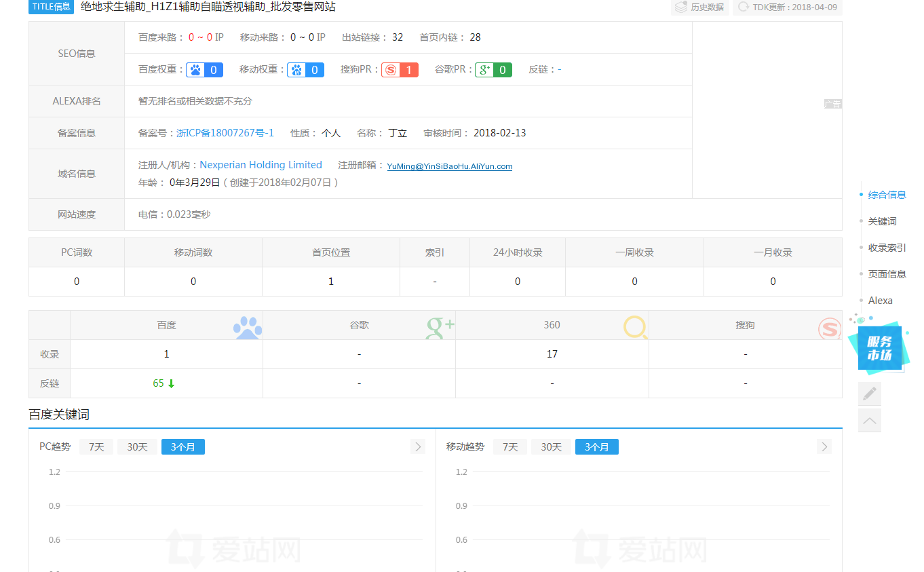This screenshot has height=572, width=924.
Task: Select 30天 in PC趋势 chart
Action: (x=137, y=447)
